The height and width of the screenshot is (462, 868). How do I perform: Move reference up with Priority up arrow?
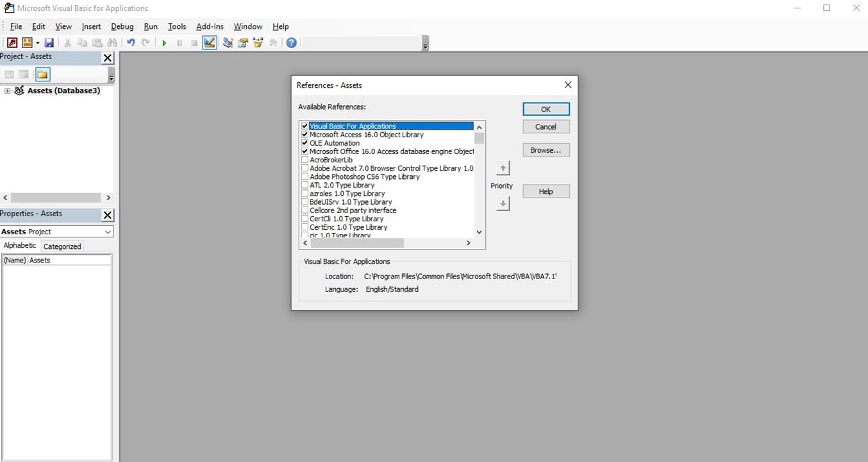tap(503, 168)
